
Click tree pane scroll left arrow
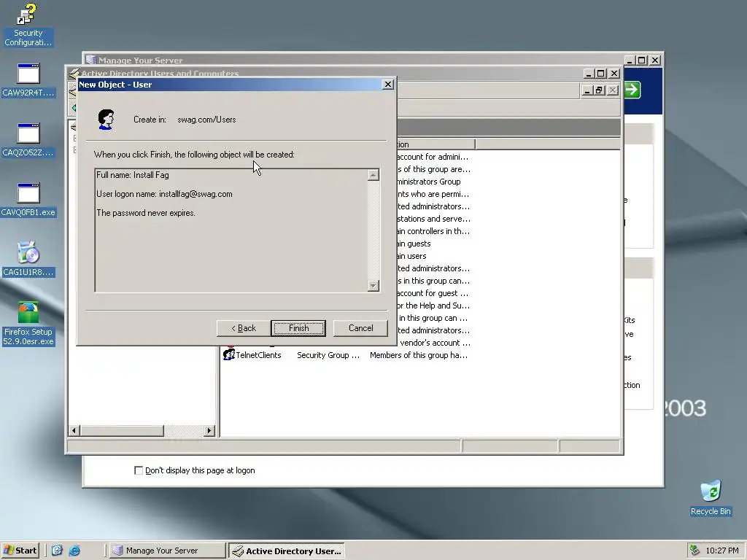[x=74, y=430]
